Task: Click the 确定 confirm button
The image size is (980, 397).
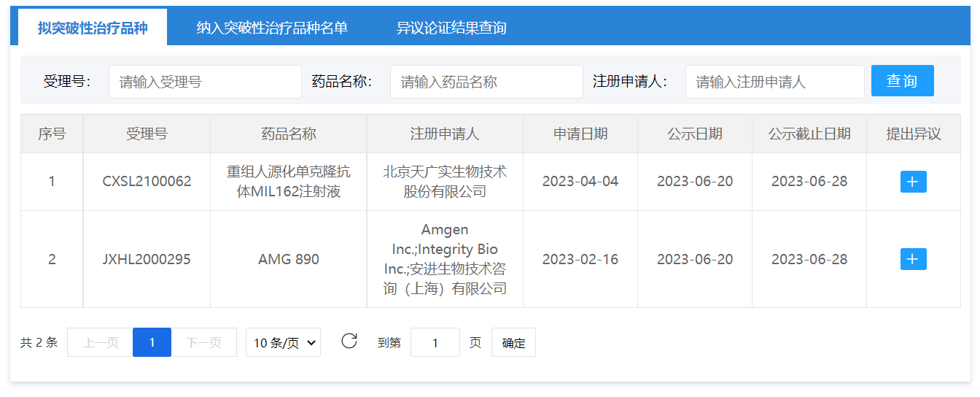Action: (x=513, y=342)
